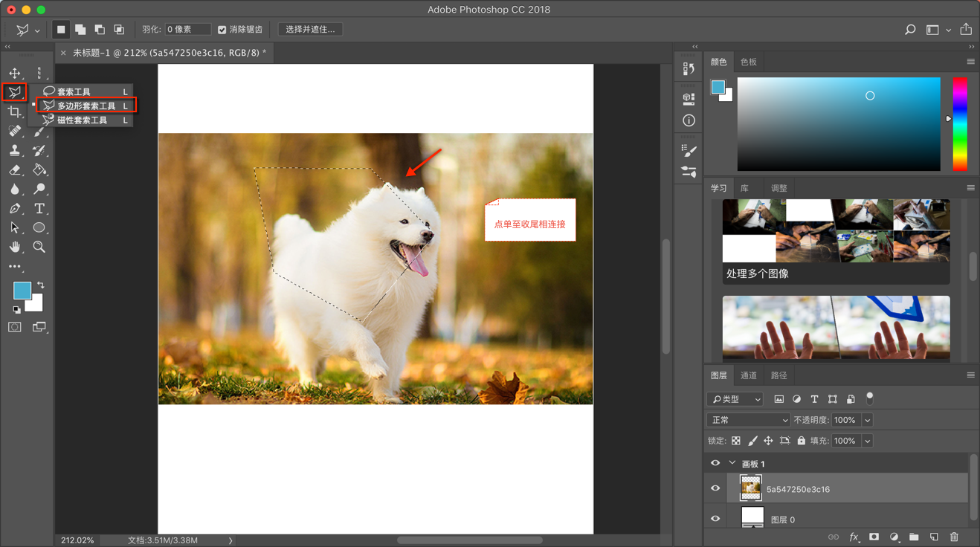Viewport: 980px width, 547px height.
Task: Choose 磁性套索工具 from the flyout menu
Action: pos(82,120)
